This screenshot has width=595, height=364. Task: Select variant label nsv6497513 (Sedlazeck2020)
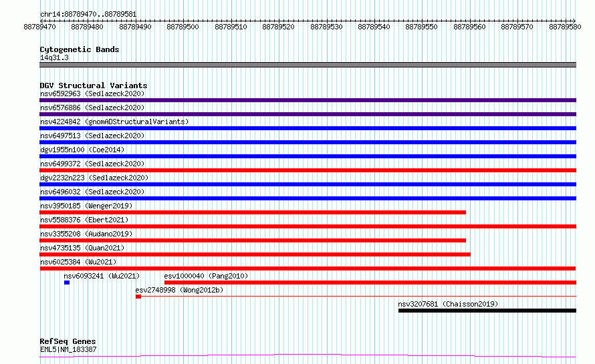point(92,136)
